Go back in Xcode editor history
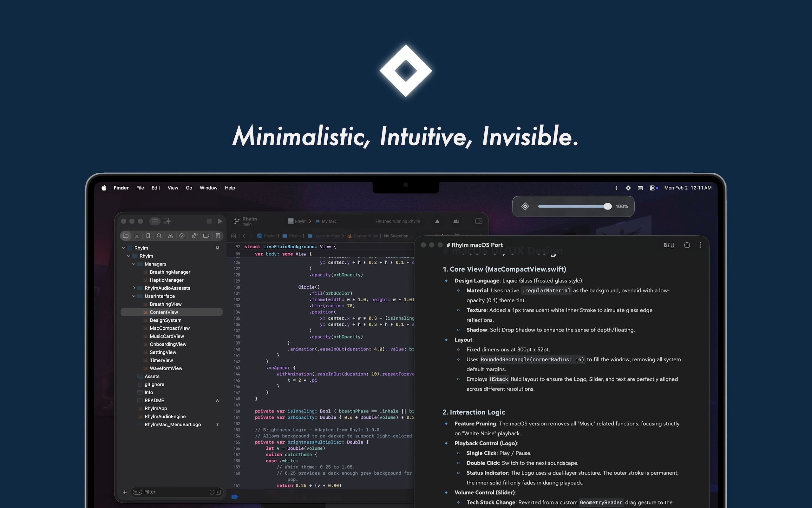Image resolution: width=812 pixels, height=508 pixels. [x=244, y=236]
